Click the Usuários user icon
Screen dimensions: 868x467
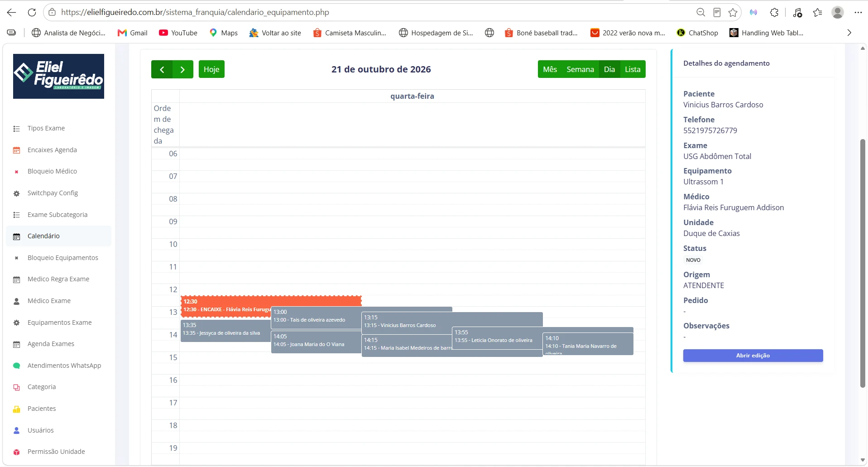tap(17, 431)
